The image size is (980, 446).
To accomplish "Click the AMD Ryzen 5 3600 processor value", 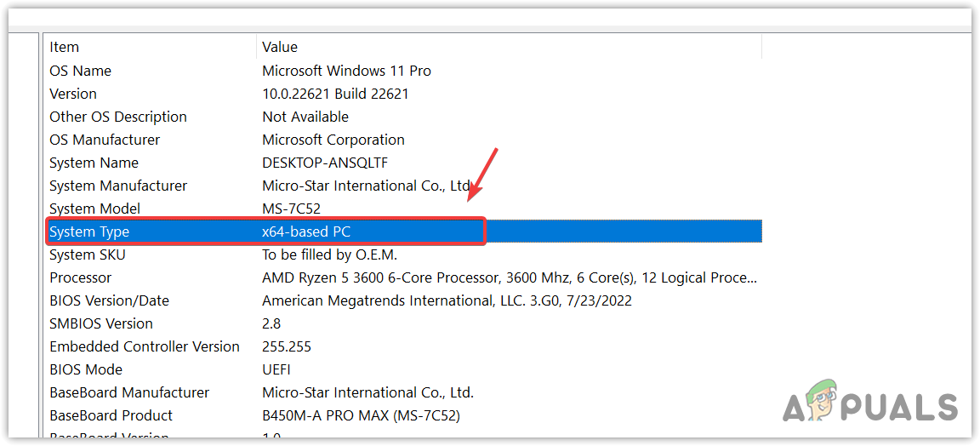I will (509, 277).
